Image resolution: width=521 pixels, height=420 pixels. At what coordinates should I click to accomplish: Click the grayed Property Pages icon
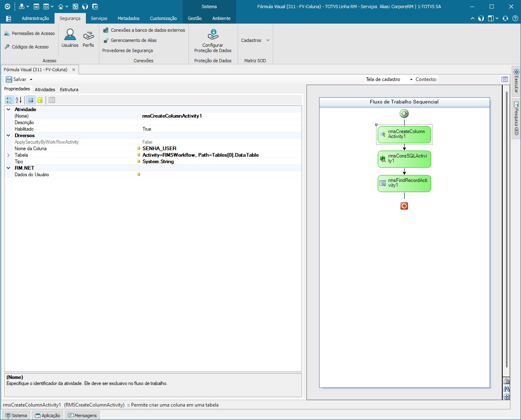(x=52, y=100)
